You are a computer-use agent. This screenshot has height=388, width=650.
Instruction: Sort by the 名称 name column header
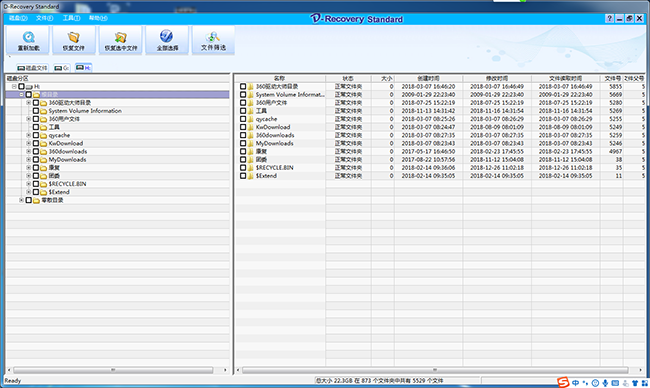point(280,78)
